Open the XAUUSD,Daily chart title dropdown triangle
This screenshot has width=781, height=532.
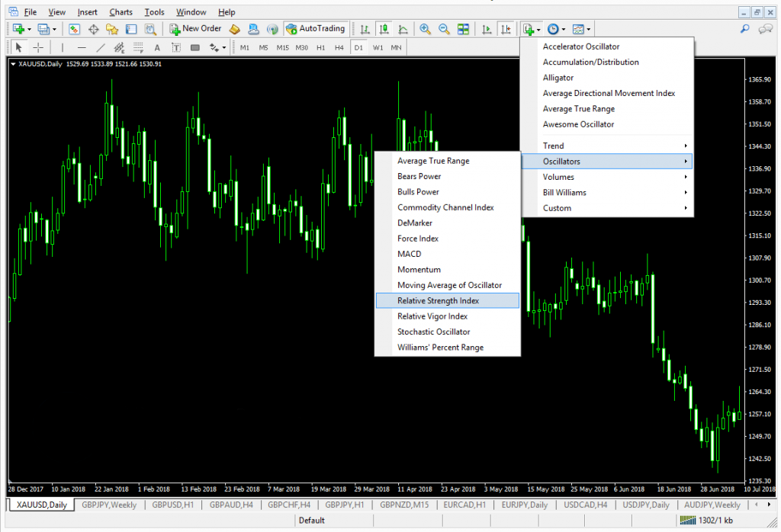pos(13,64)
